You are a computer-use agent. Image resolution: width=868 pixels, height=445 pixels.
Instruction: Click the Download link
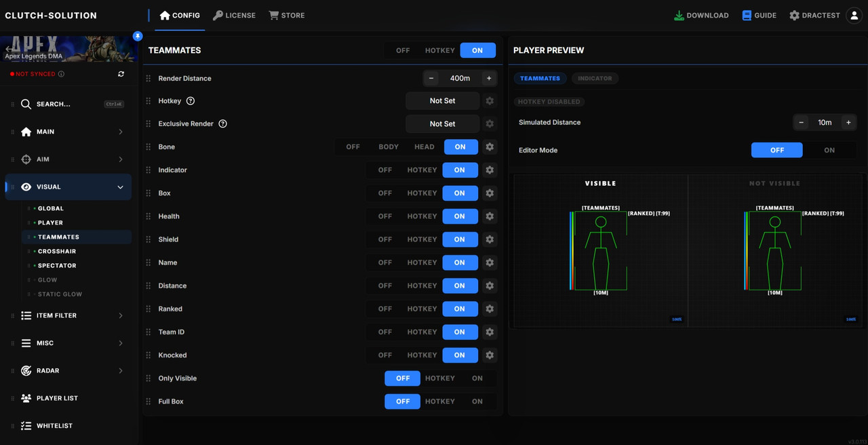click(701, 15)
